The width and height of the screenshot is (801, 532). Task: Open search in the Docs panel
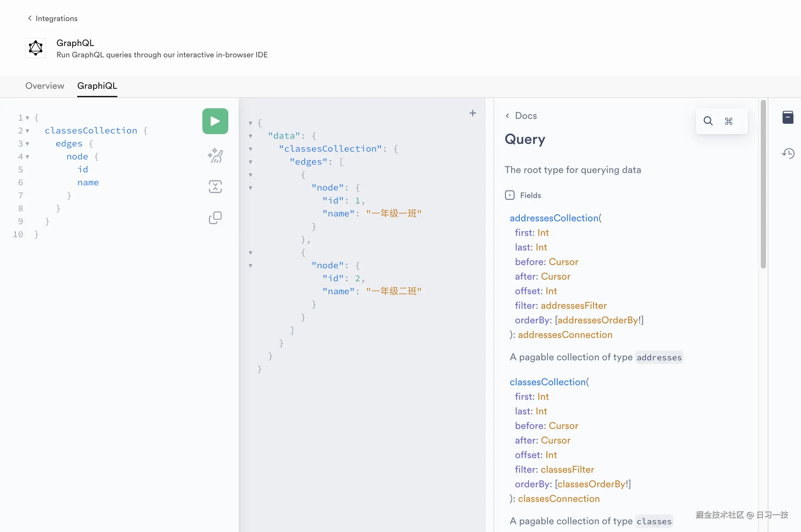(x=708, y=121)
